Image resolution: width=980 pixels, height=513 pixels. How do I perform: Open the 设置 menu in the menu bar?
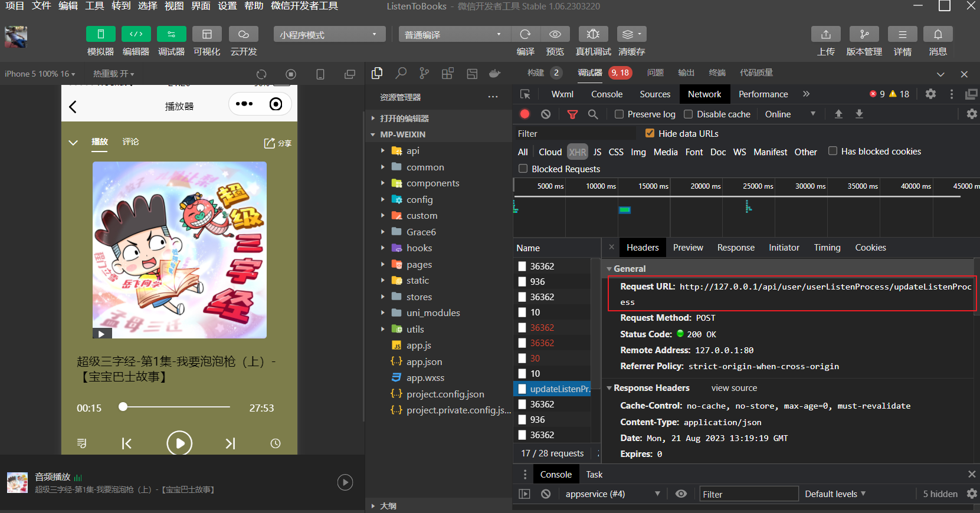[227, 6]
